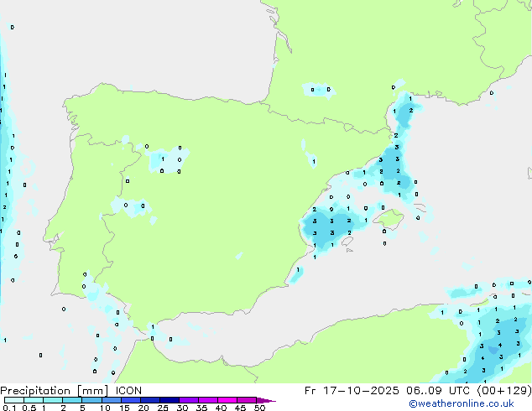Screen dimensions: 532x411
Task: Click the "30" legend scale label
Action: coord(182,408)
